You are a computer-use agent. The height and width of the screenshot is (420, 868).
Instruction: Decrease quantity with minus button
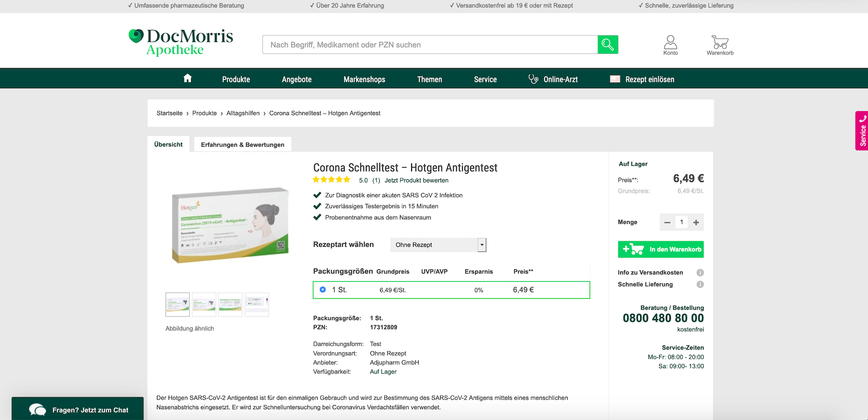667,223
